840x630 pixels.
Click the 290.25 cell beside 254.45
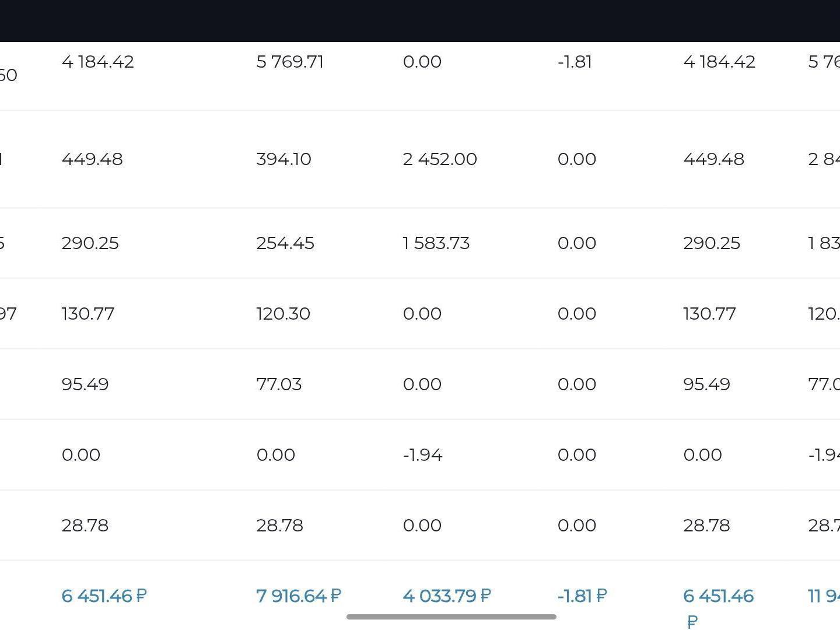[x=90, y=243]
